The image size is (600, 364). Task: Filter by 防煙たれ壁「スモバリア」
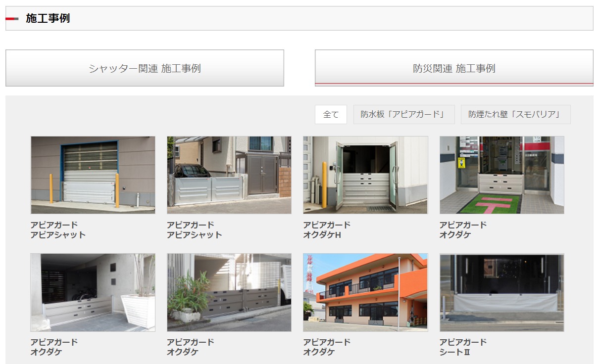515,114
